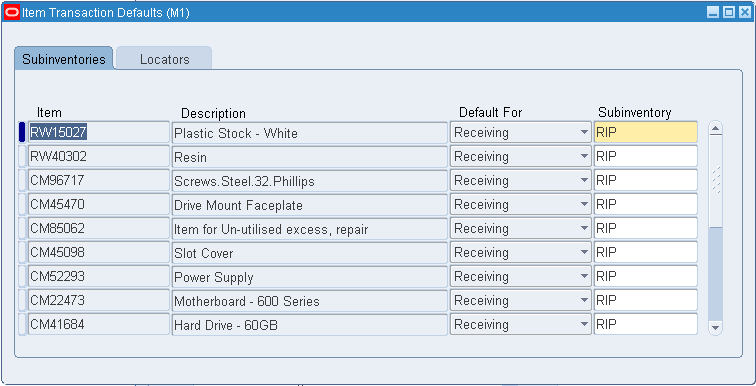Image resolution: width=756 pixels, height=386 pixels.
Task: Switch to the Locators tab
Action: pyautogui.click(x=164, y=59)
